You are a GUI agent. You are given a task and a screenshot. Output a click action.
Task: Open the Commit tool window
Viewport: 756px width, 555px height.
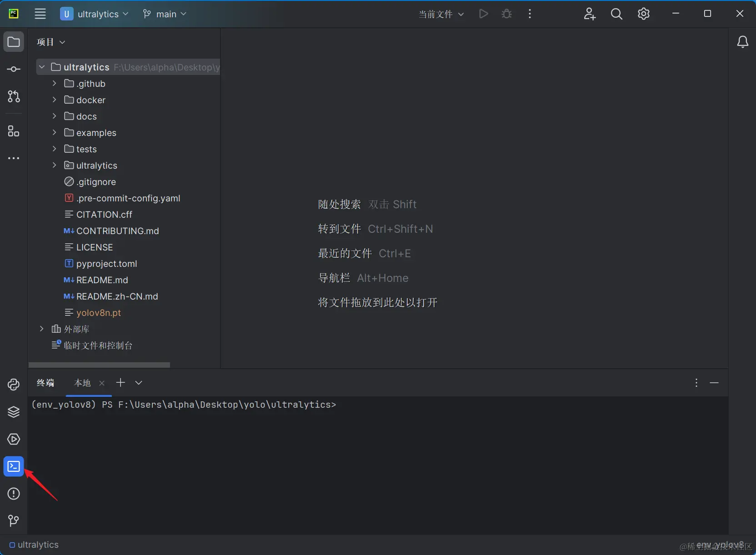[14, 69]
